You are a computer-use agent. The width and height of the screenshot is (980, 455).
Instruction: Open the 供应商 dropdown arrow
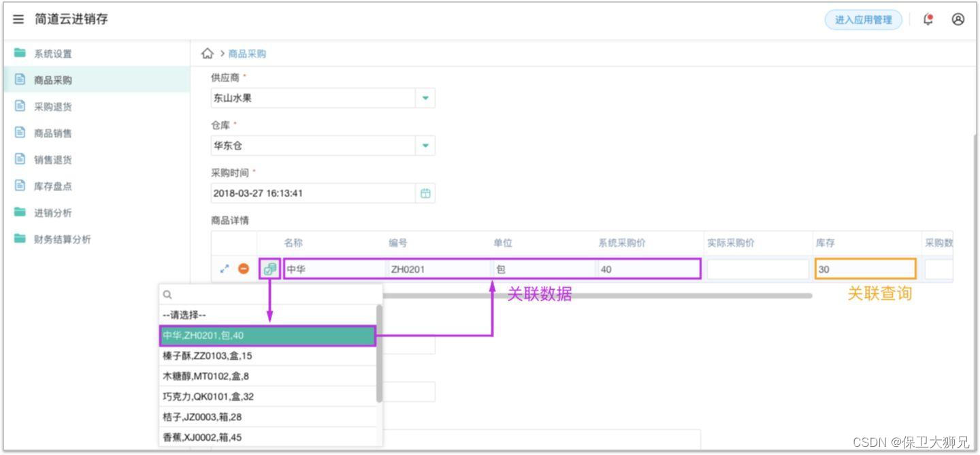click(425, 98)
